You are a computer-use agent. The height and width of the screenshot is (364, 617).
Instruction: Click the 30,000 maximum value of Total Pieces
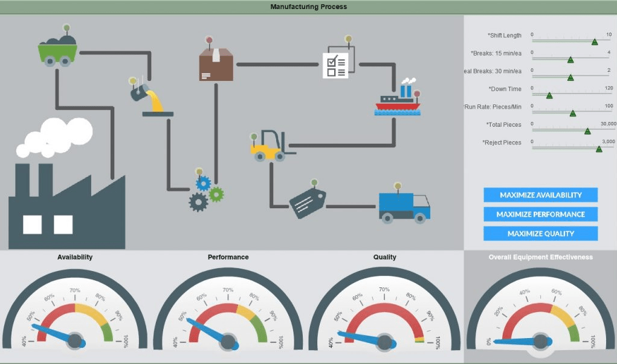coord(609,124)
